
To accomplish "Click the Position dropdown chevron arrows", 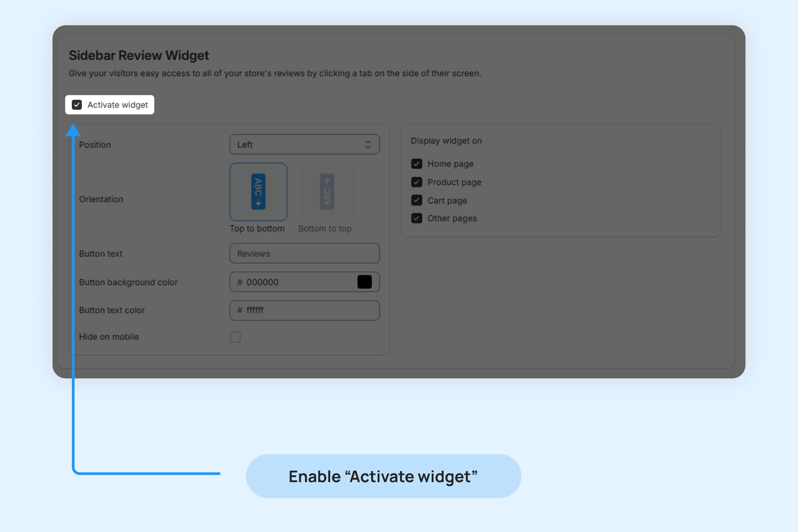I will (368, 145).
